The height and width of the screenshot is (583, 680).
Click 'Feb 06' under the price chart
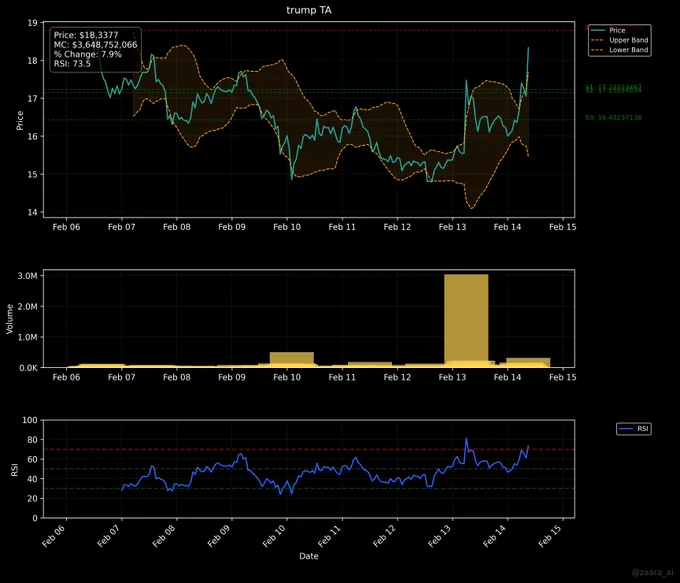click(66, 227)
